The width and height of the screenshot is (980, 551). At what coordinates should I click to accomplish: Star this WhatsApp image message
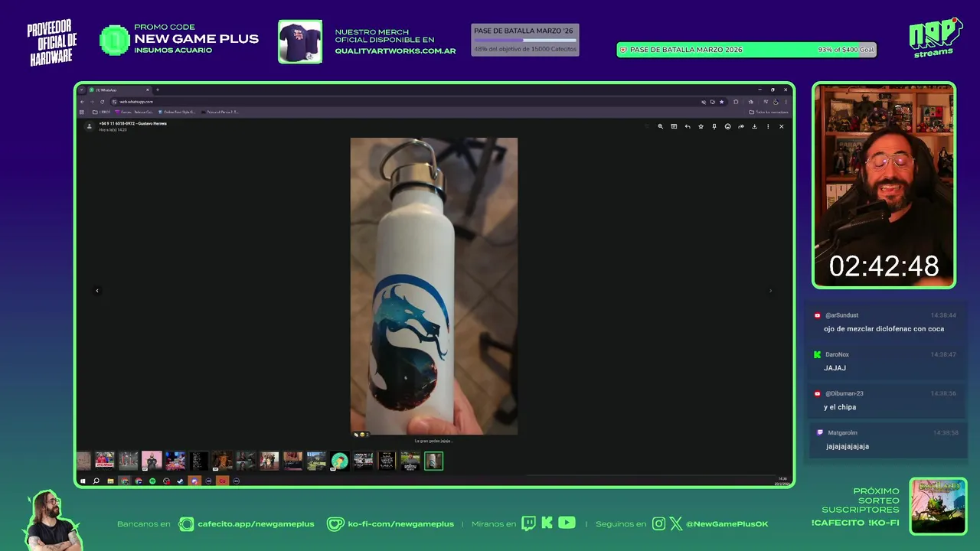click(701, 126)
